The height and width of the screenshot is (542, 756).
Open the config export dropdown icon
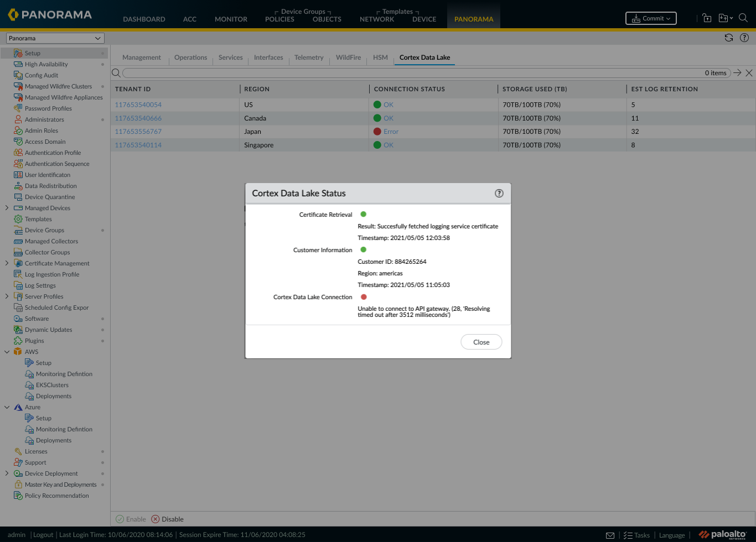point(725,18)
